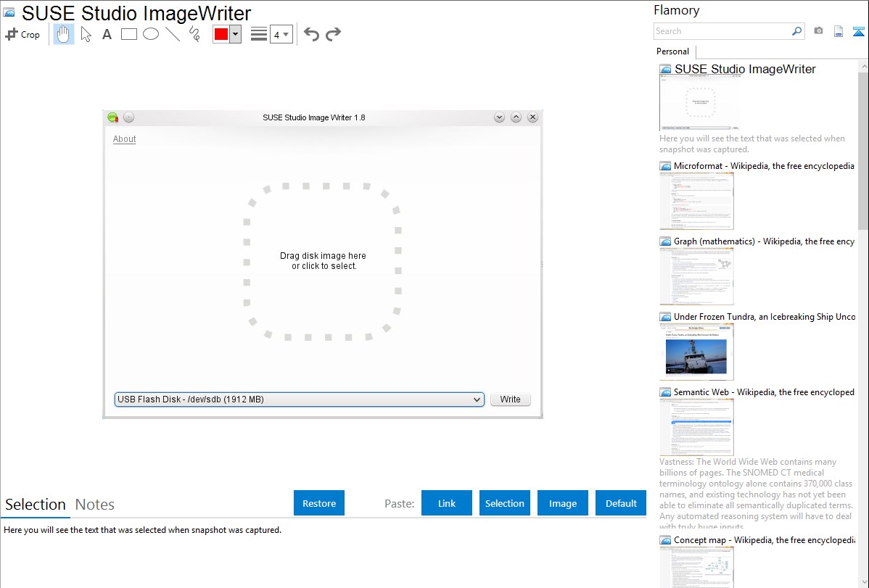
Task: Open the Graph (mathematics) snapshot thumbnail
Action: point(696,276)
